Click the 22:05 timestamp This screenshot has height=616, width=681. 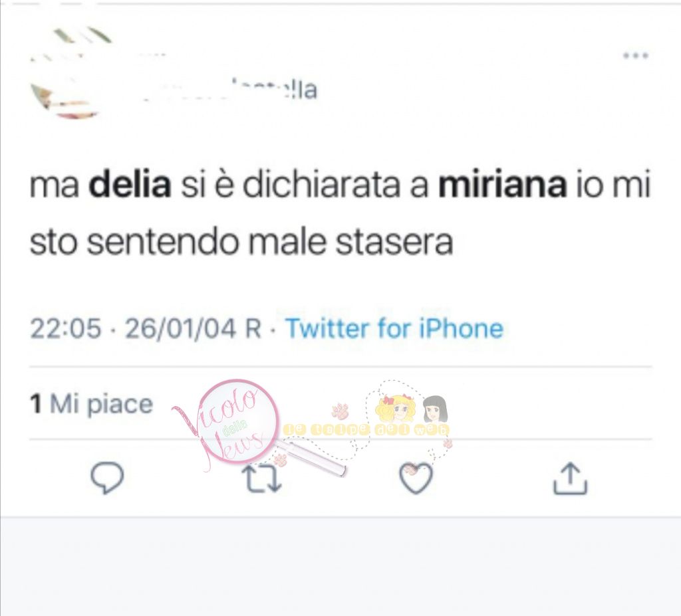coord(66,328)
